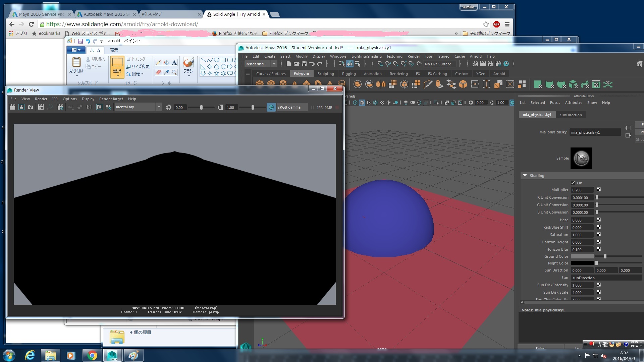Open the Rendering menu set dropdown
Screen dimensions: 644x362
[x=260, y=64]
